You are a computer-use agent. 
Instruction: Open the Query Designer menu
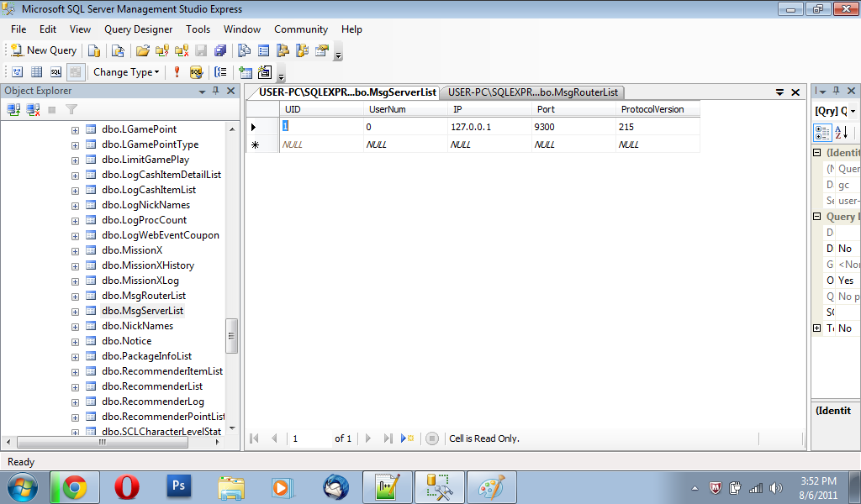point(138,29)
